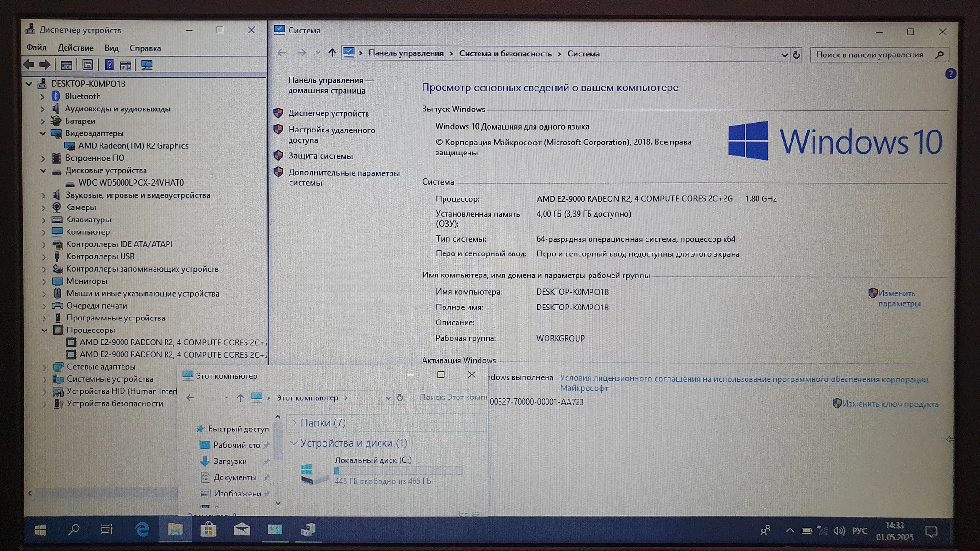Click the Защита системы link

320,156
